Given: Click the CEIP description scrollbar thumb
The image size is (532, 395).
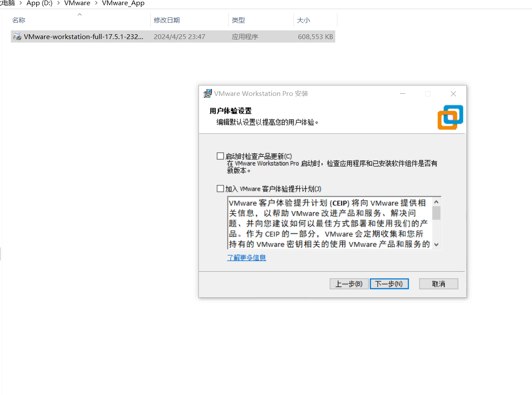Looking at the screenshot, I should pos(436,213).
